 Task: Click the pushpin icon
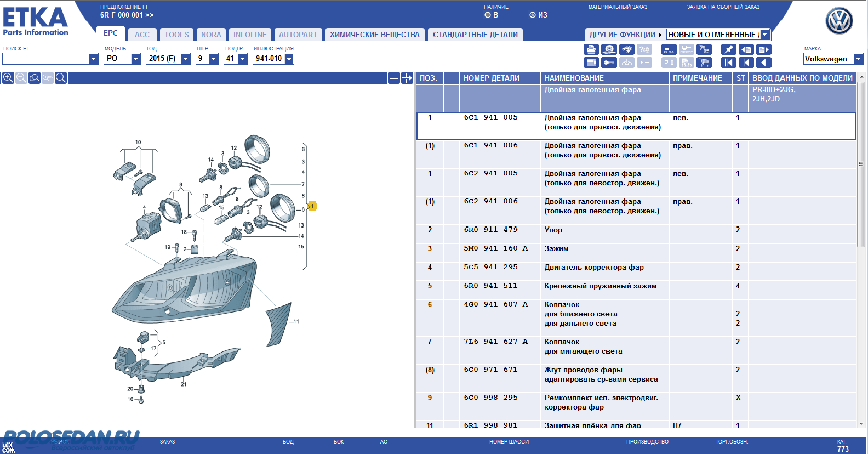click(728, 49)
